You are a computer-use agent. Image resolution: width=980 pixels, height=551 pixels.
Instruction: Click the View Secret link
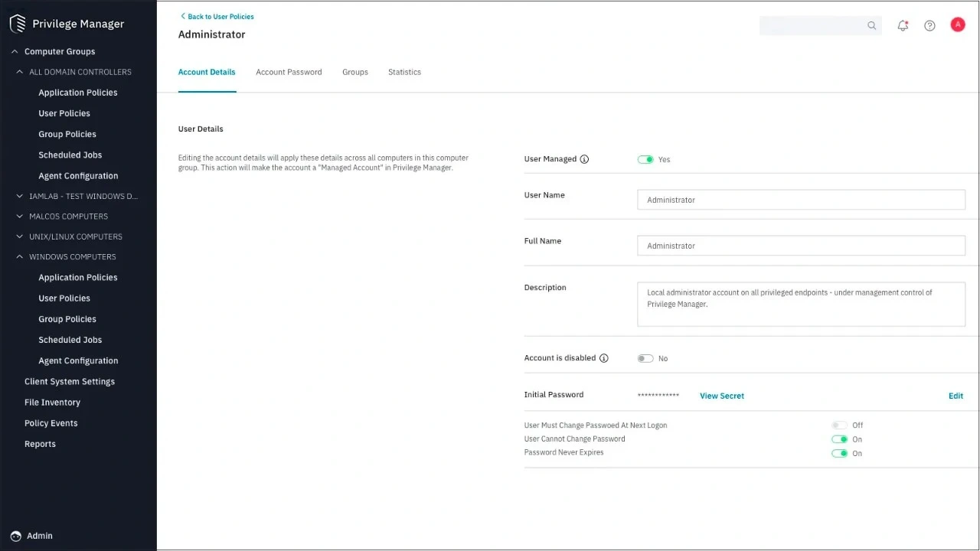721,396
